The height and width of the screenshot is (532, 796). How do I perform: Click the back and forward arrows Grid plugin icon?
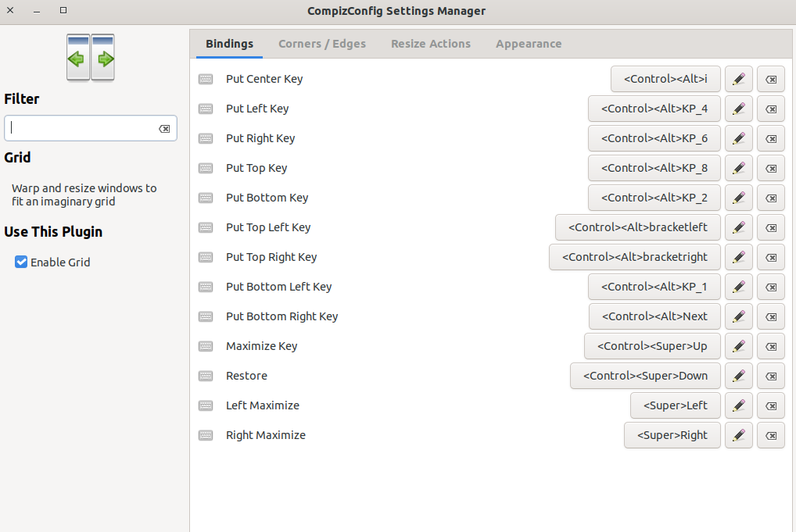[x=91, y=58]
